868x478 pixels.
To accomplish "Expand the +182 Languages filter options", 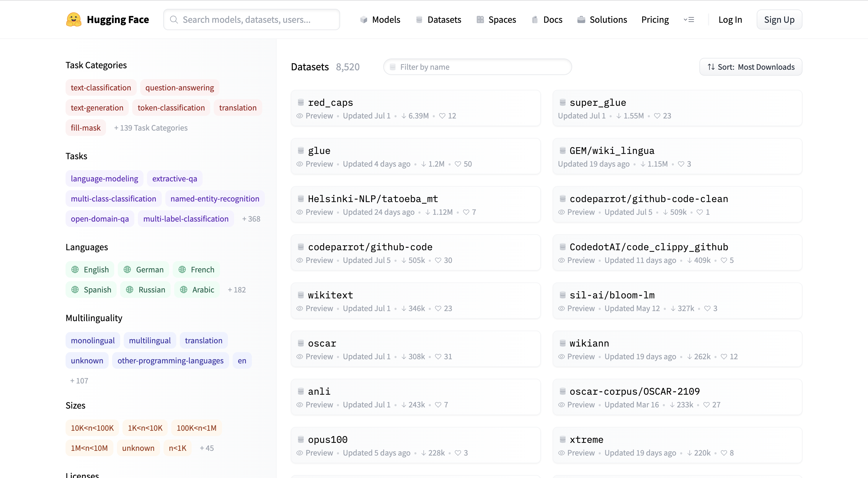I will coord(236,290).
